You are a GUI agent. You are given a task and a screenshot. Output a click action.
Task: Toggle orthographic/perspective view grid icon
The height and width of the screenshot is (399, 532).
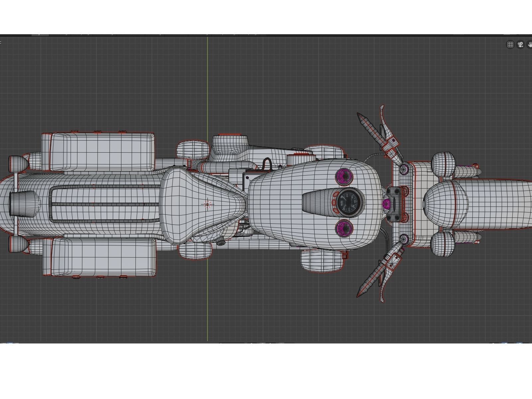click(510, 44)
